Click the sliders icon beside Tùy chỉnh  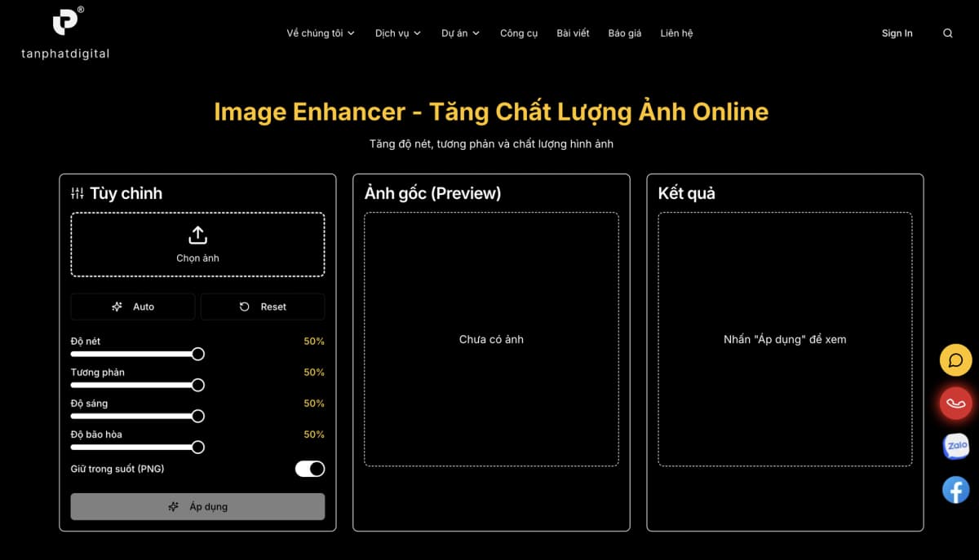point(78,193)
